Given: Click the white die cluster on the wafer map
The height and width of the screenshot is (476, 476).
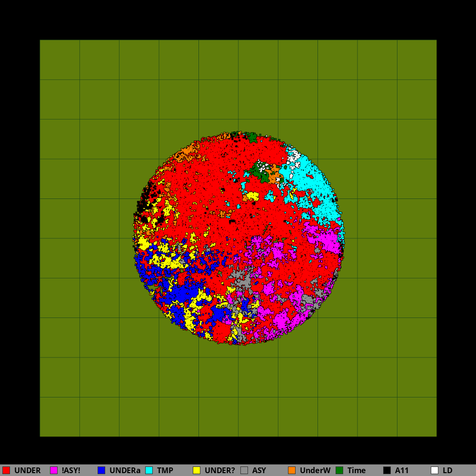Looking at the screenshot, I should 293,156.
